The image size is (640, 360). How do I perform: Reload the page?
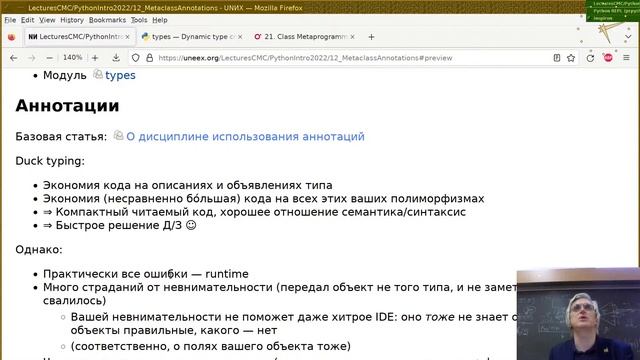tap(590, 58)
